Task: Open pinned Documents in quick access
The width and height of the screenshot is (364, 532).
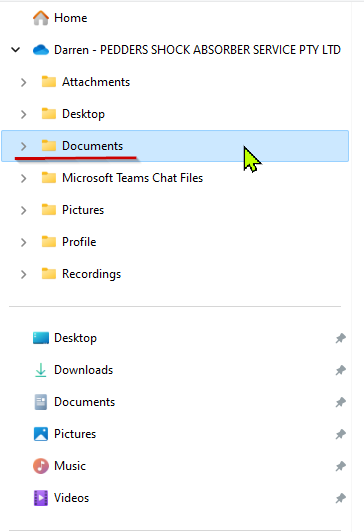Action: [x=85, y=402]
